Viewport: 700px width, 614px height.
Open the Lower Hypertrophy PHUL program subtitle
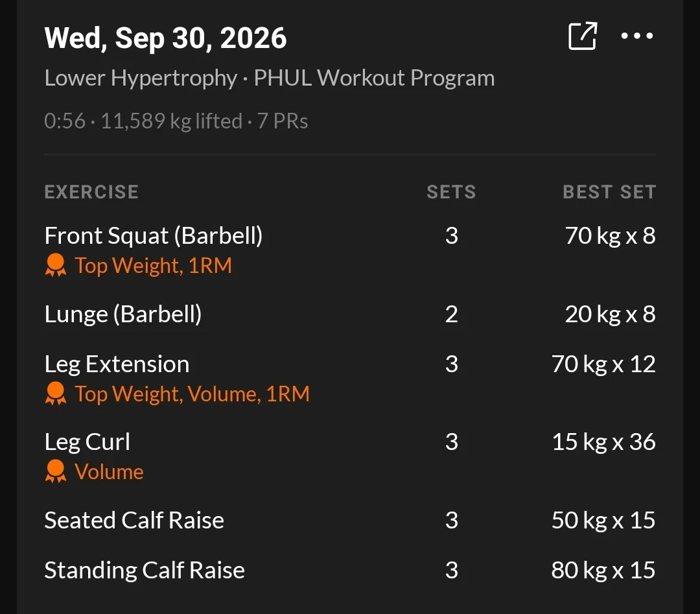pos(270,78)
